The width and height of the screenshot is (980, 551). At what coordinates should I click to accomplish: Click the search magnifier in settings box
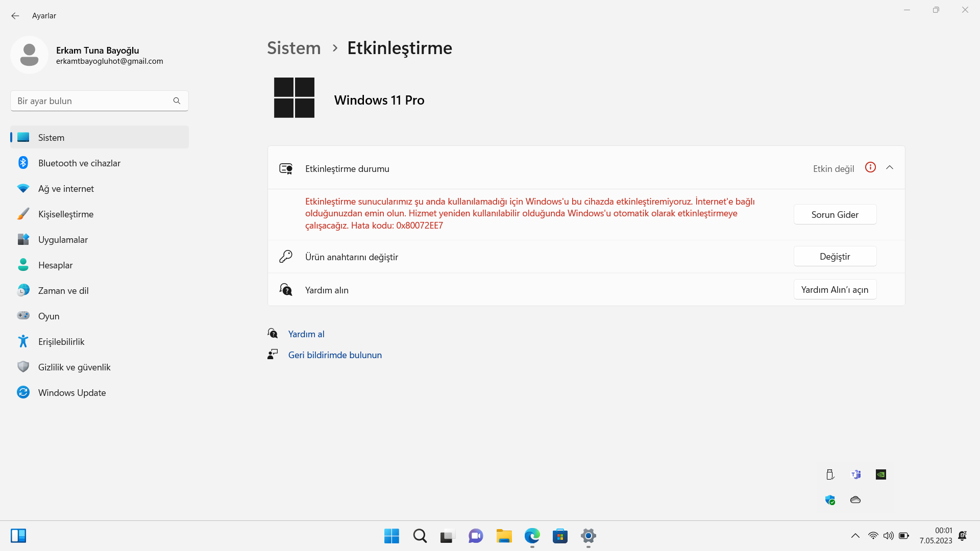(177, 101)
